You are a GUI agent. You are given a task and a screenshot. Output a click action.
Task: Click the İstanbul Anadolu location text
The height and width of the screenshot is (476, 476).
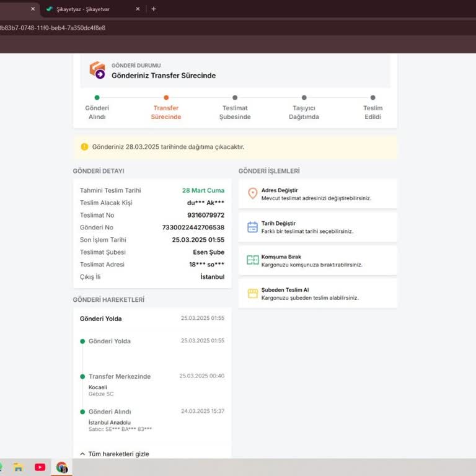(x=110, y=423)
